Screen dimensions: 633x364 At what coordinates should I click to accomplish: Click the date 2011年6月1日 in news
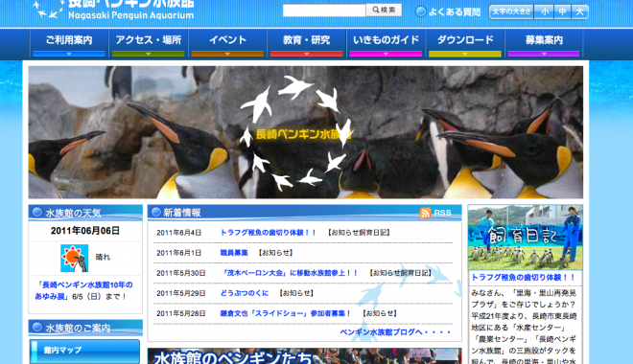click(178, 253)
